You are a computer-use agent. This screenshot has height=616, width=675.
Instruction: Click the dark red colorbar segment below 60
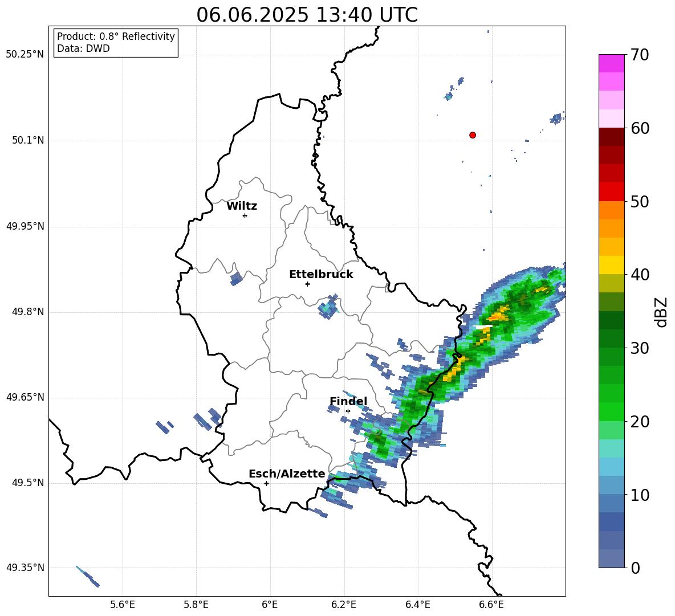click(x=612, y=137)
